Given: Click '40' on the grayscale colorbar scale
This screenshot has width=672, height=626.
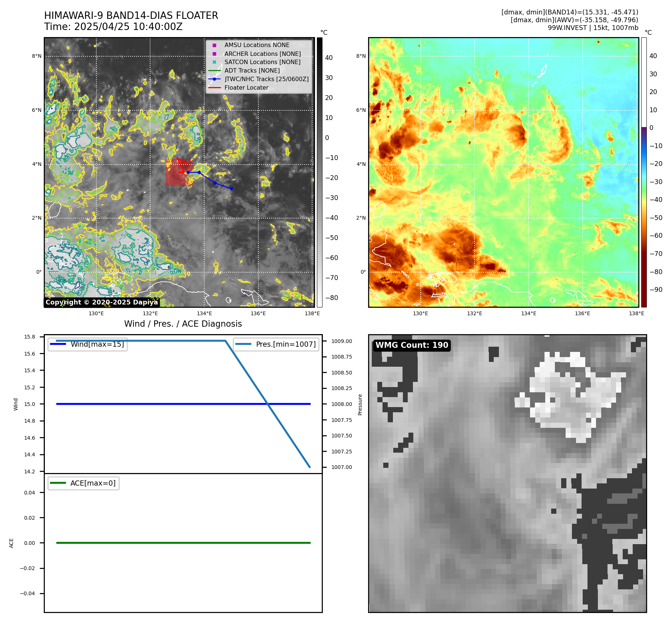Looking at the screenshot, I should [329, 58].
